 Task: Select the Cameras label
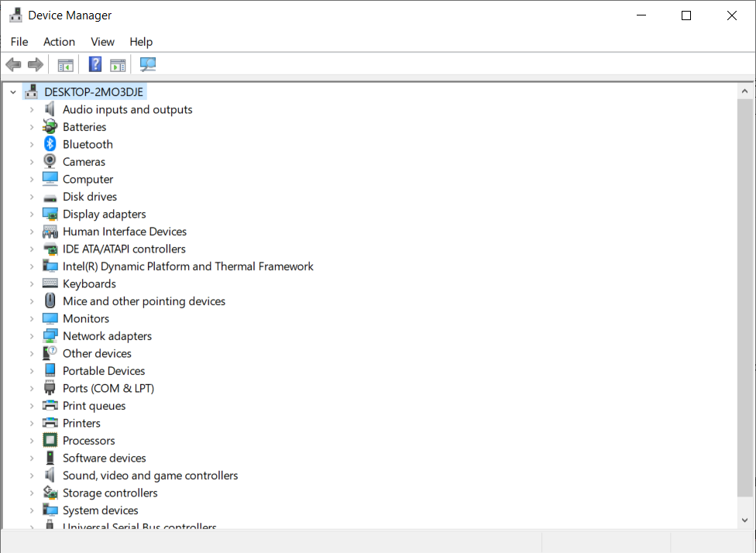[x=84, y=162]
